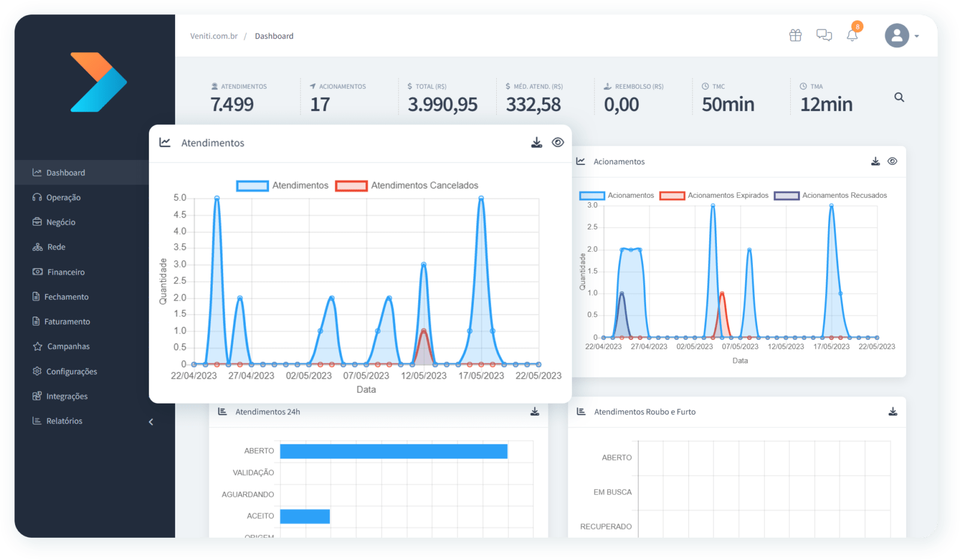Download Atendimentos Roubo e Furto chart
This screenshot has height=560, width=960.
893,412
